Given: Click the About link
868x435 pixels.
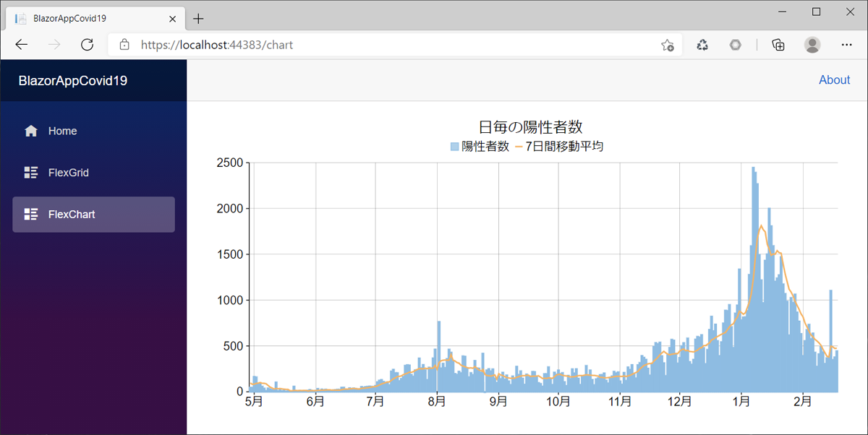Looking at the screenshot, I should [834, 80].
